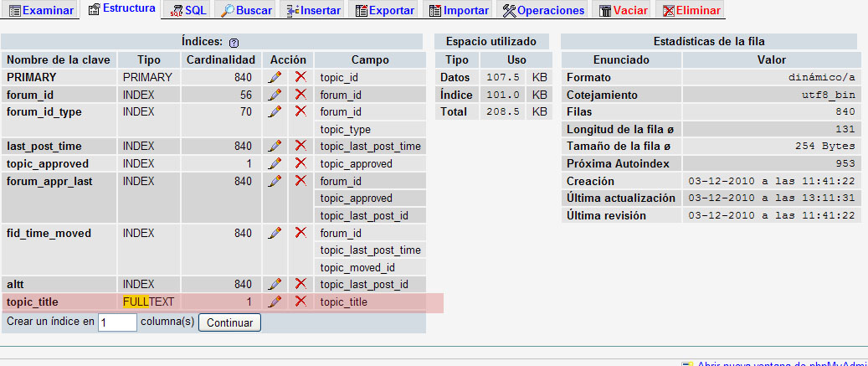Image resolution: width=868 pixels, height=366 pixels.
Task: Click the Vaciar tab
Action: [624, 10]
